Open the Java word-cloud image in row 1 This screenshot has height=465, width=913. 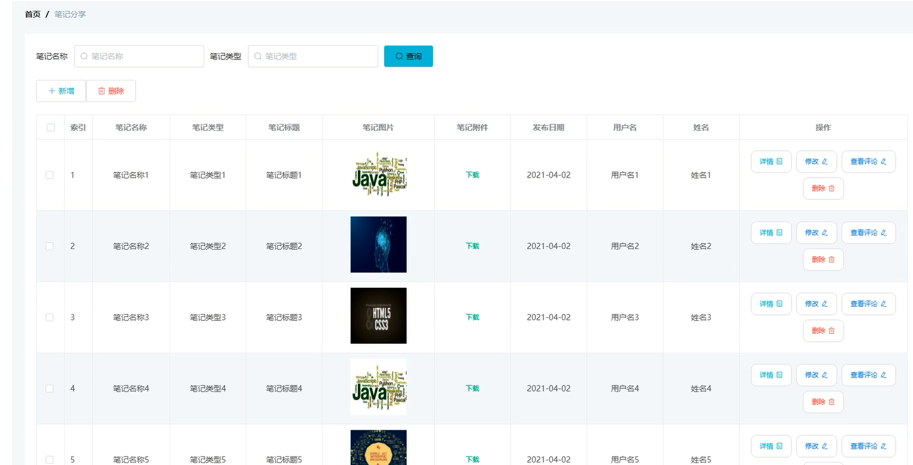point(378,173)
